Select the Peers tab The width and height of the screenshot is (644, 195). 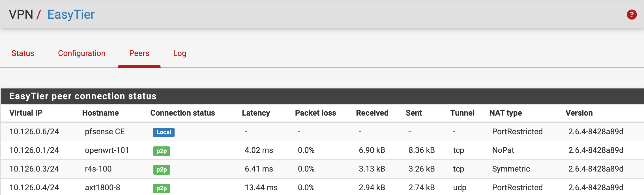tap(139, 53)
